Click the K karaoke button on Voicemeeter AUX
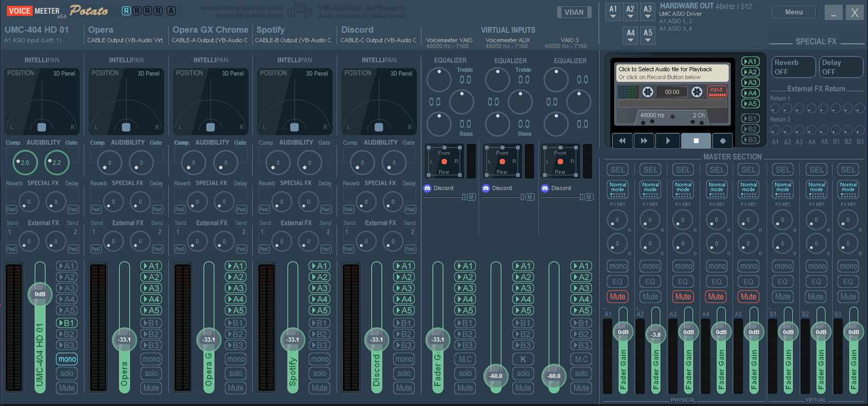This screenshot has height=406, width=868. point(523,359)
